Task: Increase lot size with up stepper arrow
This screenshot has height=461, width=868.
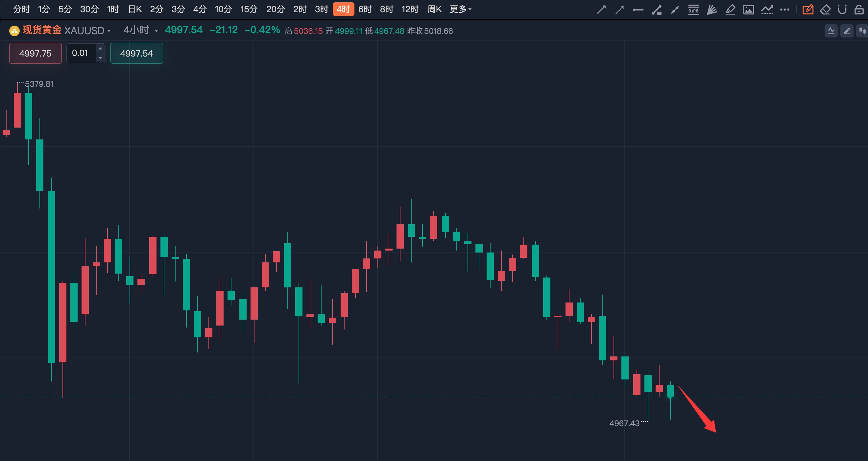Action: tap(100, 49)
